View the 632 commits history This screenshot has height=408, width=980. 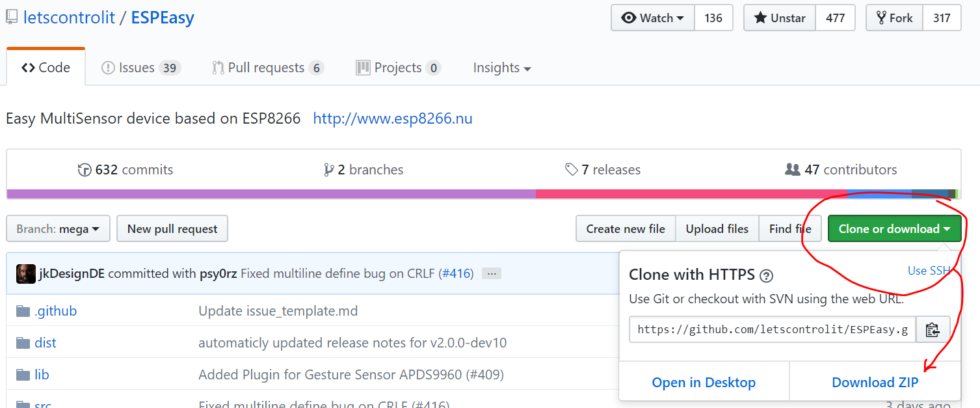pos(126,170)
